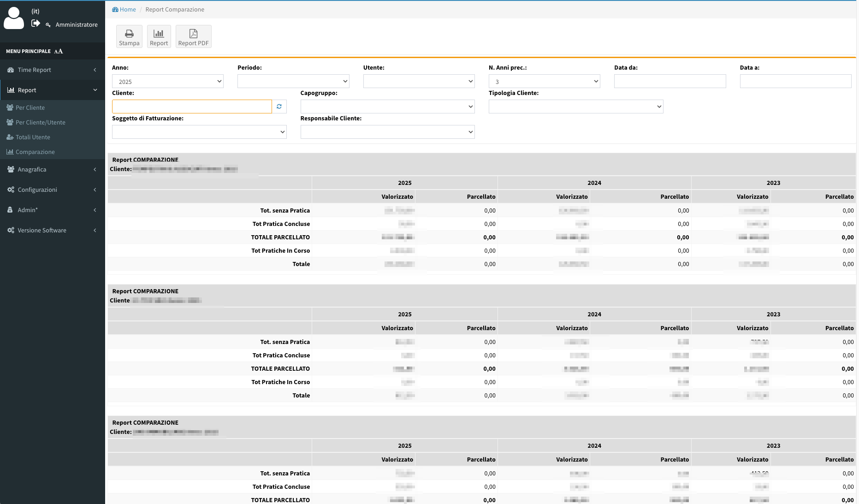Click the Data da date field
The width and height of the screenshot is (859, 504).
(669, 82)
